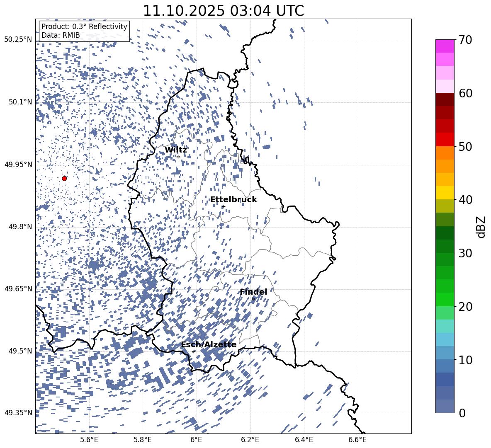Click the 49.35°N latitude label
The height and width of the screenshot is (448, 491).
pyautogui.click(x=18, y=413)
